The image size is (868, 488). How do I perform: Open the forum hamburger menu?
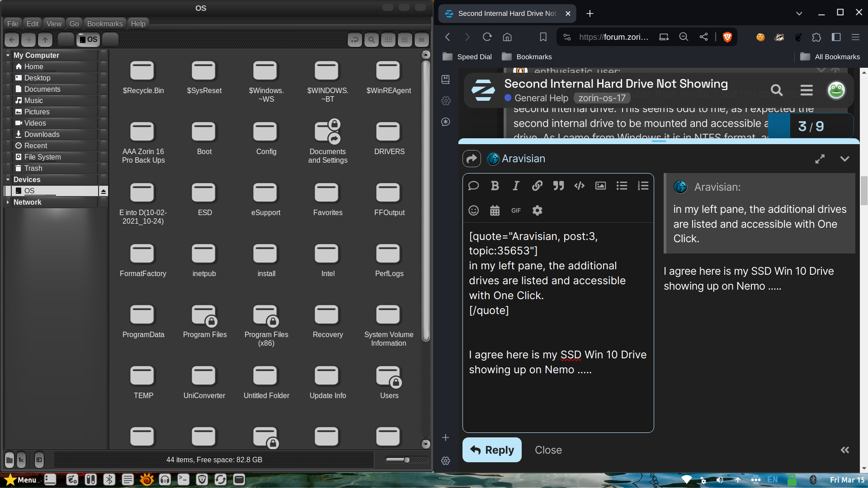(x=807, y=90)
